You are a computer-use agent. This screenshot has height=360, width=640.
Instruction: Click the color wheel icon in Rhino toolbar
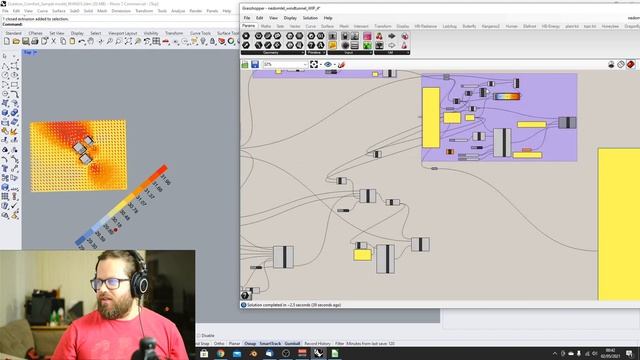[x=231, y=41]
